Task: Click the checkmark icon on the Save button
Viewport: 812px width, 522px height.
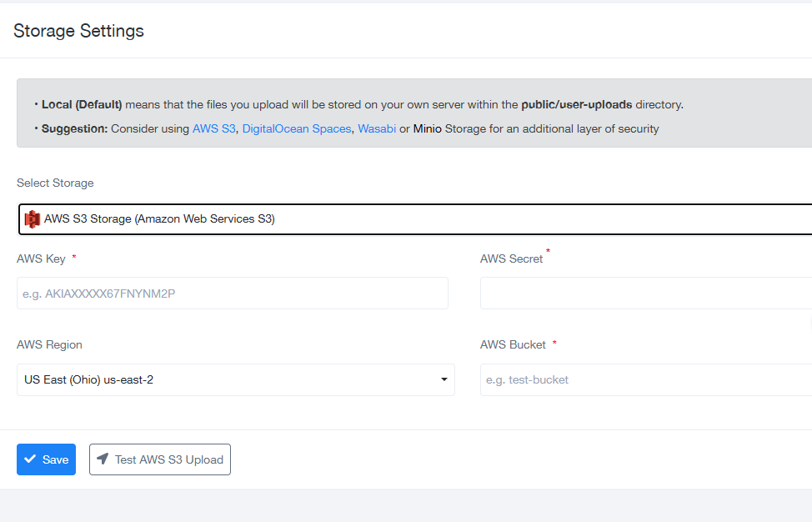Action: click(31, 459)
